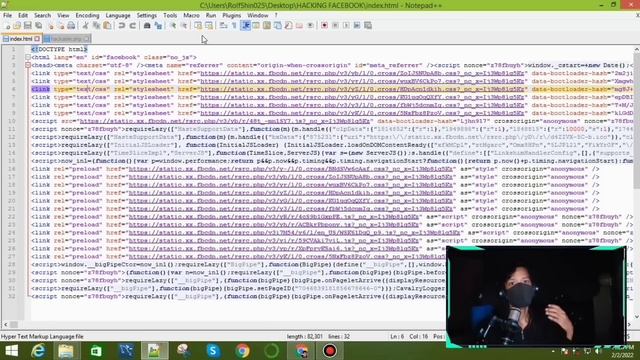Start macro recording with the red record icon
The height and width of the screenshot is (360, 640).
[324, 26]
